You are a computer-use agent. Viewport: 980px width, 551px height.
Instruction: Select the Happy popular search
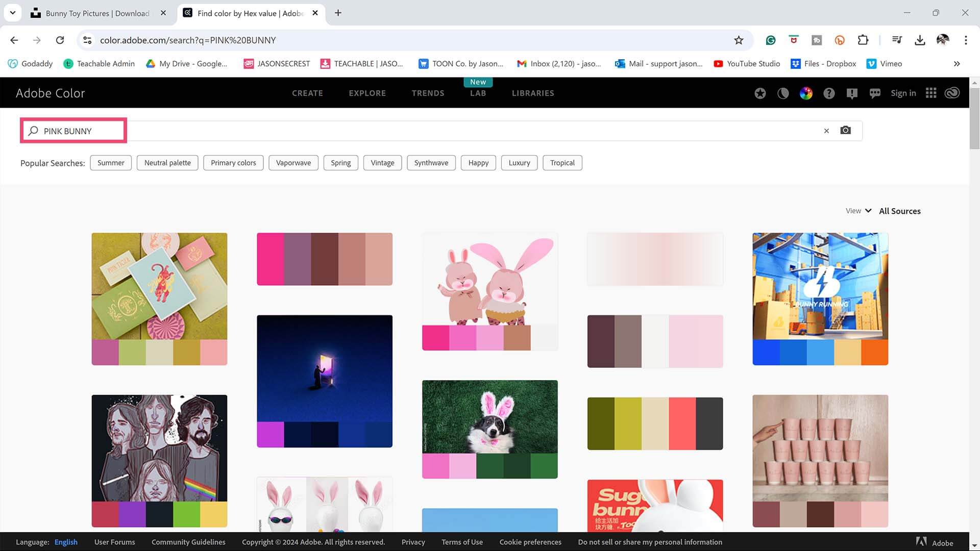tap(478, 163)
